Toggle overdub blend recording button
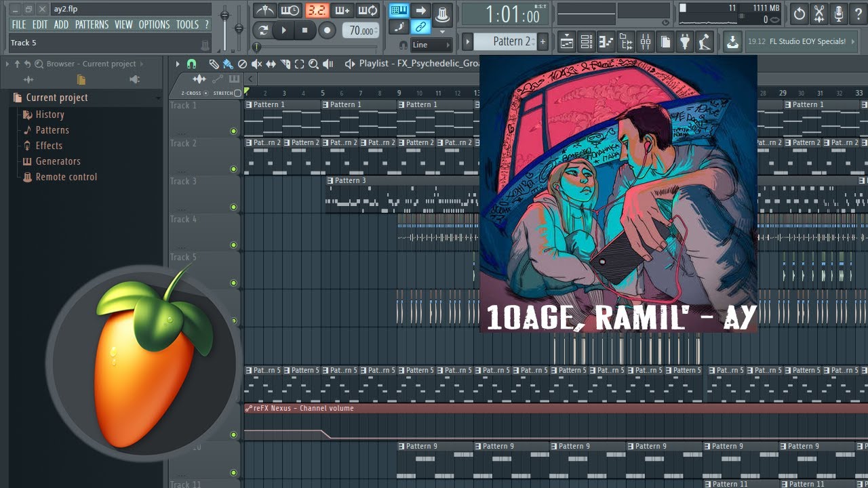 342,11
